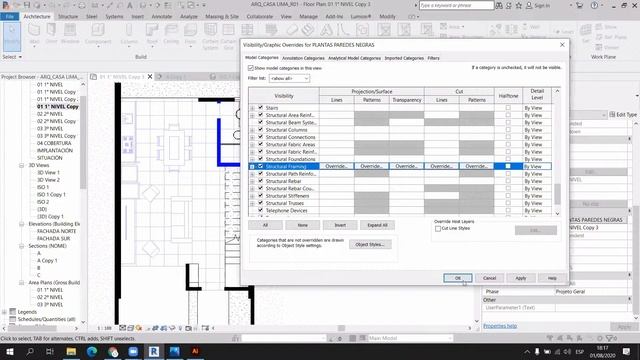Open Google Chrome from the taskbar
Screen dimensions: 640x360
113,351
